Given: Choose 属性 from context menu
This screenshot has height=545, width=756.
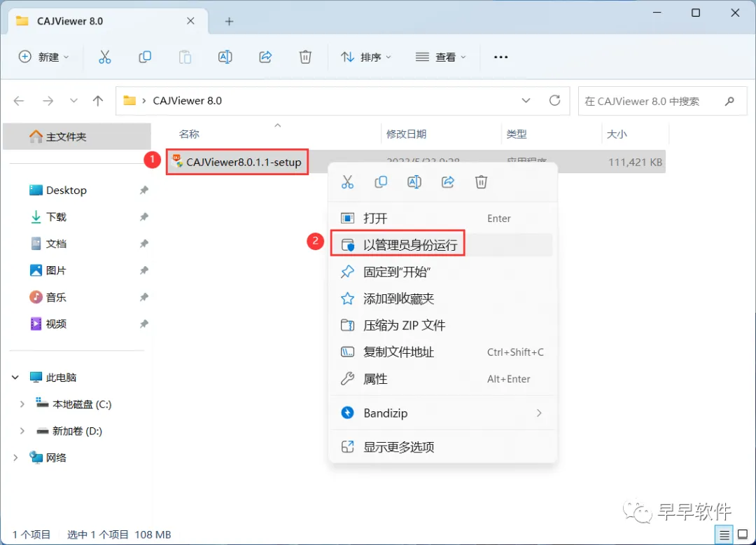Looking at the screenshot, I should tap(442, 378).
